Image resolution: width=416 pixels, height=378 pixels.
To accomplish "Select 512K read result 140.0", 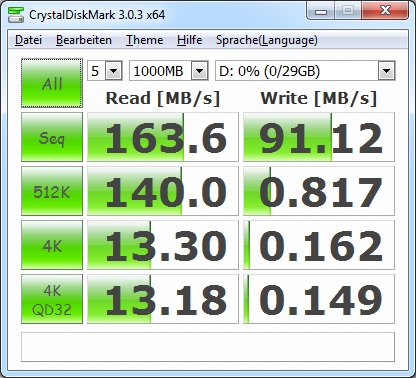I will coord(163,191).
